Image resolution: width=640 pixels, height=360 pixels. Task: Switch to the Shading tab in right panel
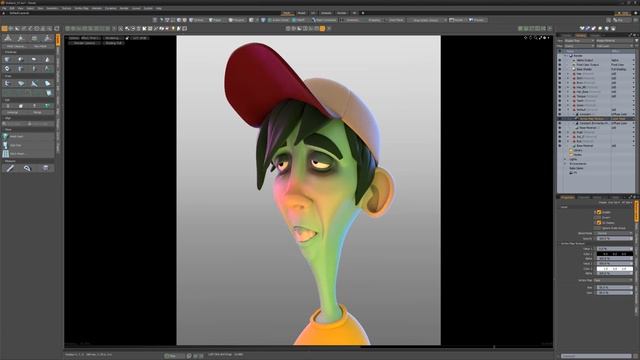pos(581,35)
